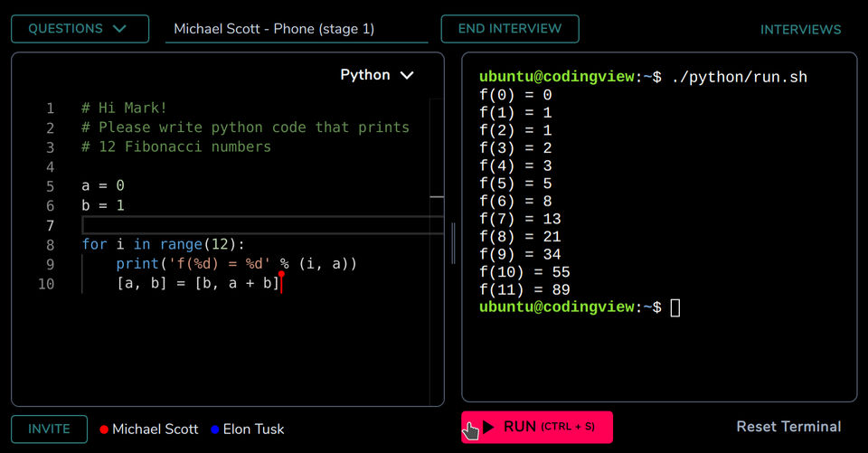Click the terminal prompt cursor

tap(675, 307)
